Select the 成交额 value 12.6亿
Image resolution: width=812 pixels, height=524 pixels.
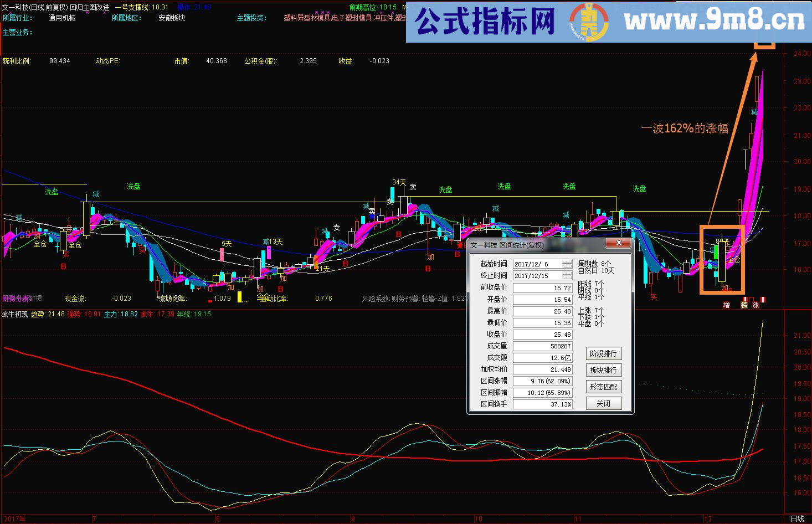(x=542, y=358)
